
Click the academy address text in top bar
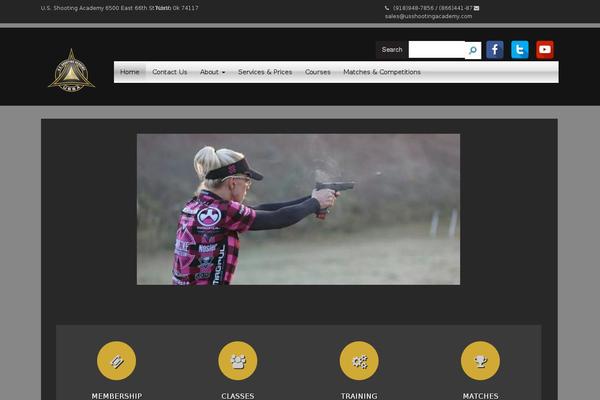pos(119,8)
